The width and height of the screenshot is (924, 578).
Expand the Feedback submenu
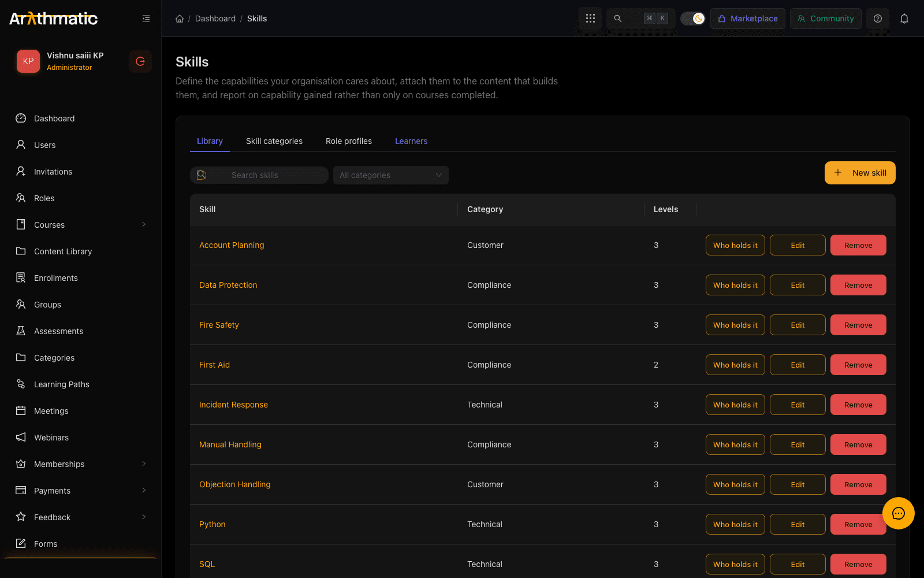click(x=144, y=517)
